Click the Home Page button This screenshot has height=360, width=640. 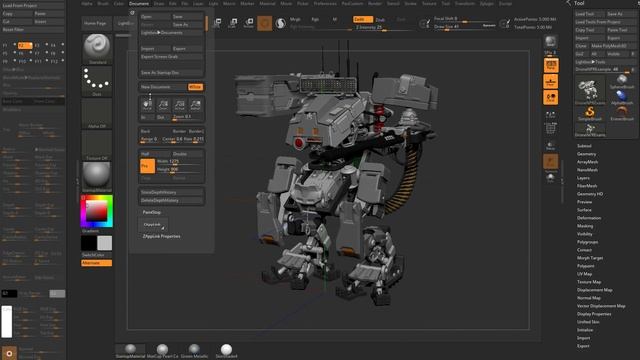pos(96,23)
